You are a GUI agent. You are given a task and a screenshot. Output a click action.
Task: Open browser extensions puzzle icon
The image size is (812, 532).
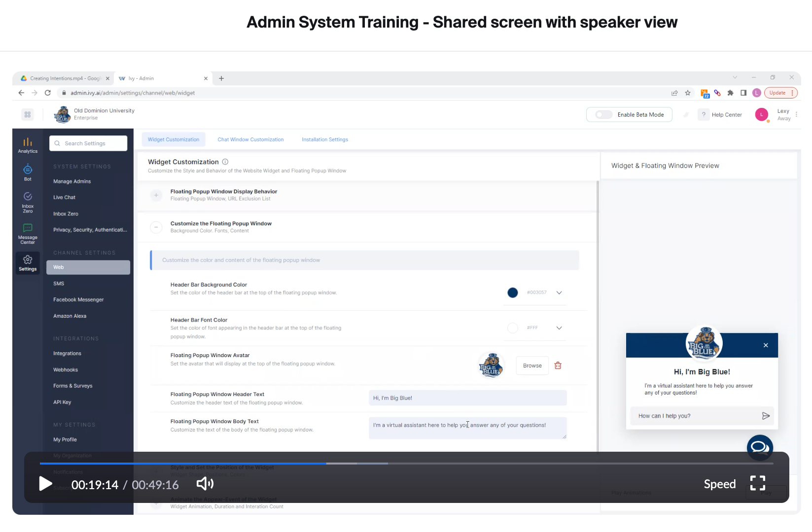[730, 93]
